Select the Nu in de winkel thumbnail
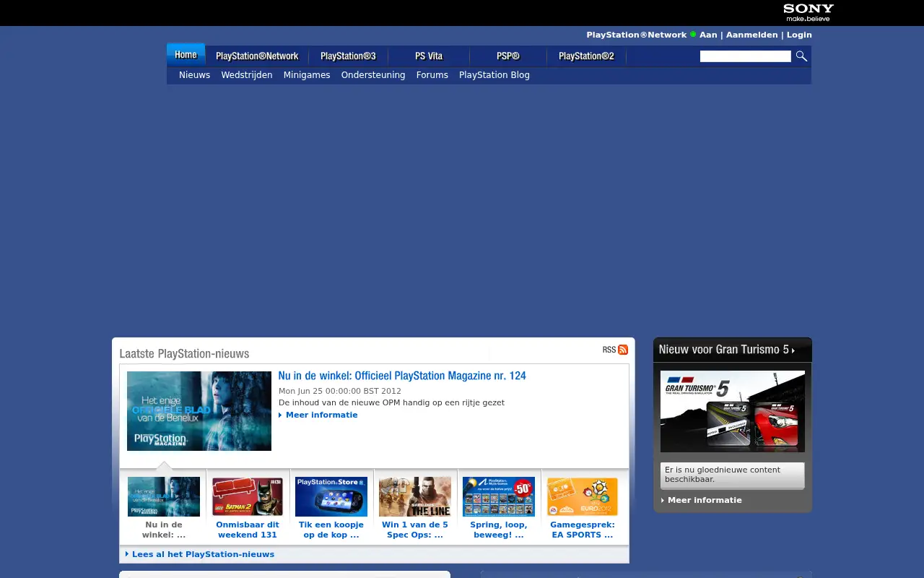Screen dimensions: 924x578 (164, 496)
